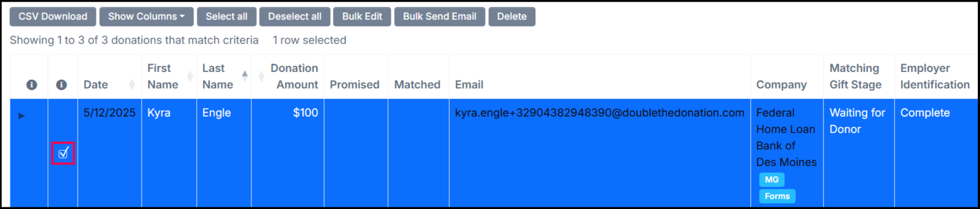This screenshot has height=209, width=980.
Task: Sort by First Name column arrows
Action: (190, 76)
